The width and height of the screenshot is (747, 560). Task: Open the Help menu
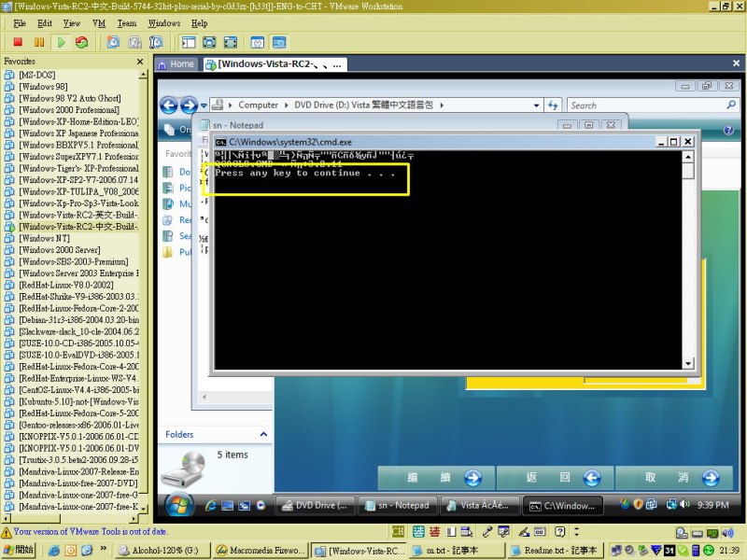[200, 23]
